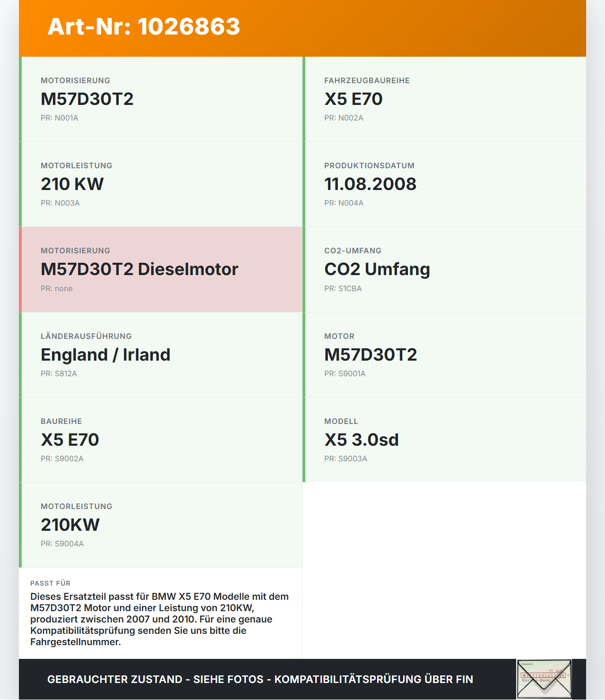Click the "Gebrauchter Zustand" footer banner text
This screenshot has width=605, height=700.
pyautogui.click(x=260, y=679)
